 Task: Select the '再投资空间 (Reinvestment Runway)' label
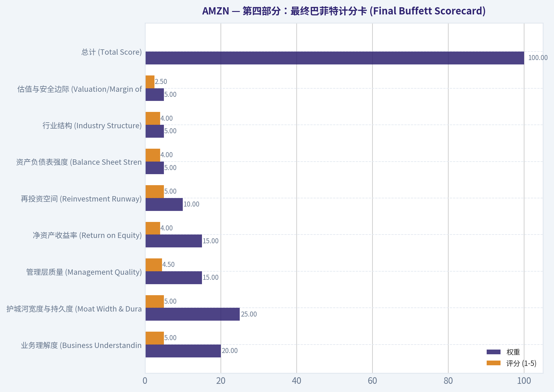tap(81, 199)
